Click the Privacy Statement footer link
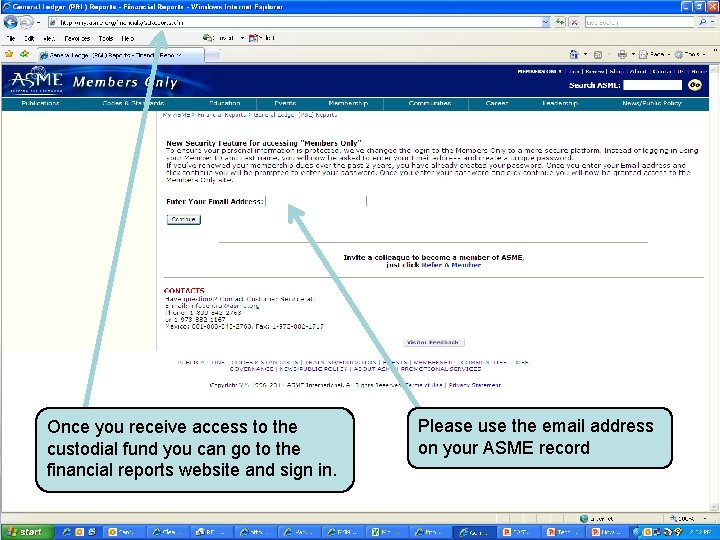The width and height of the screenshot is (720, 540). tap(475, 385)
